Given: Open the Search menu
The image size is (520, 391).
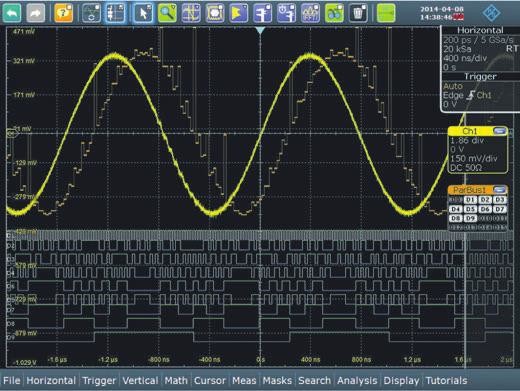Looking at the screenshot, I should click(x=314, y=380).
